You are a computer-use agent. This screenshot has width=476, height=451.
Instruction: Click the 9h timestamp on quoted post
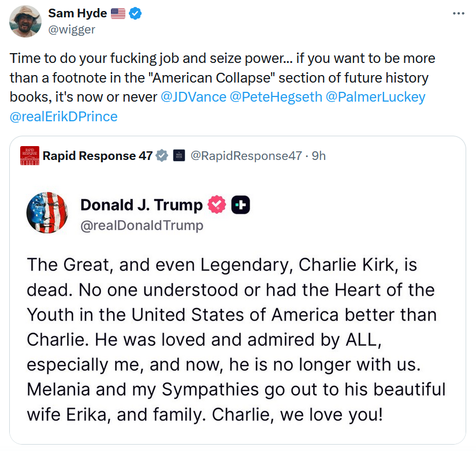(318, 155)
